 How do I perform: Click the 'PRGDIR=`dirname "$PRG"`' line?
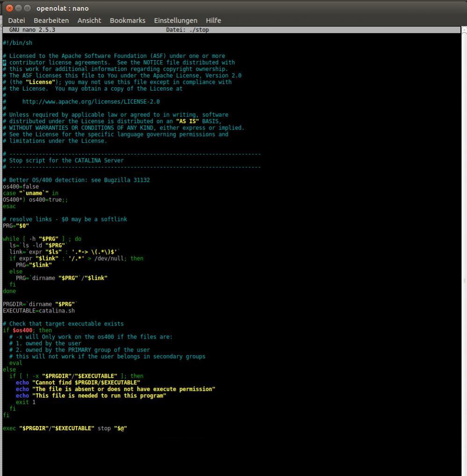pos(40,304)
